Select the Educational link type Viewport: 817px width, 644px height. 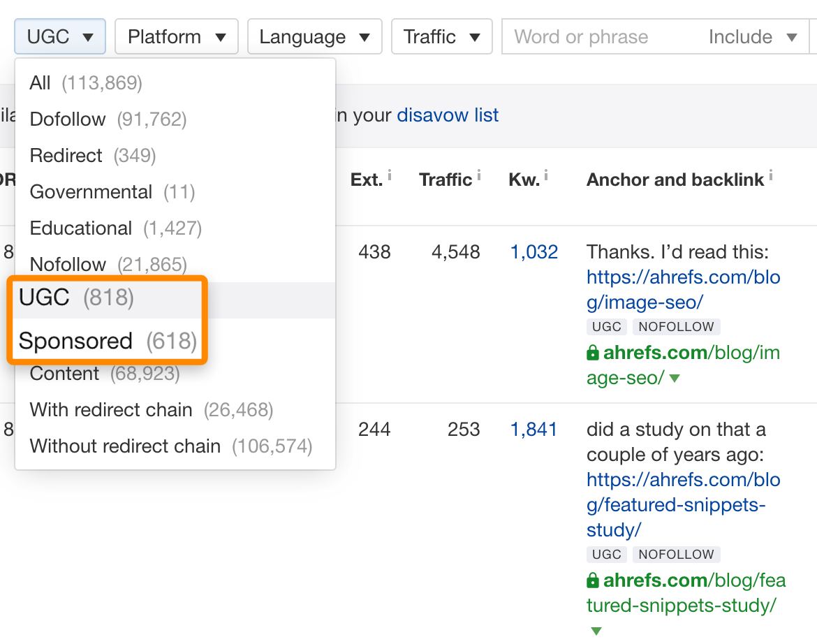pyautogui.click(x=81, y=228)
